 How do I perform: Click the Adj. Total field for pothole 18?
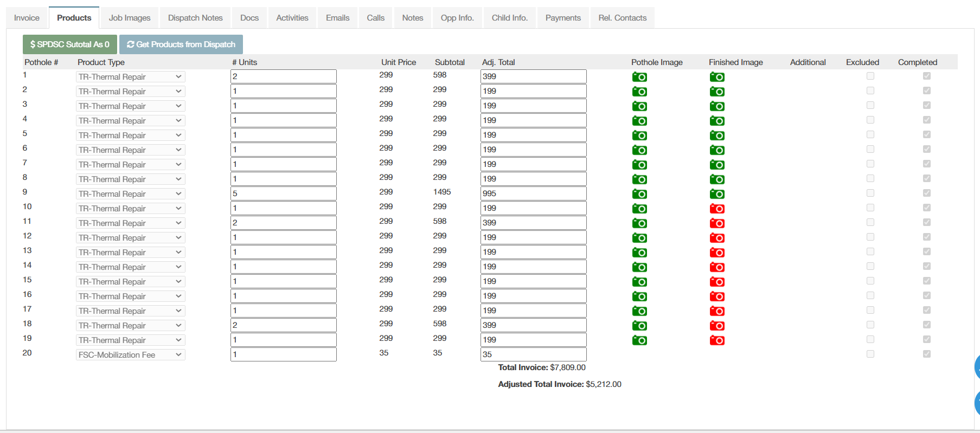point(534,325)
